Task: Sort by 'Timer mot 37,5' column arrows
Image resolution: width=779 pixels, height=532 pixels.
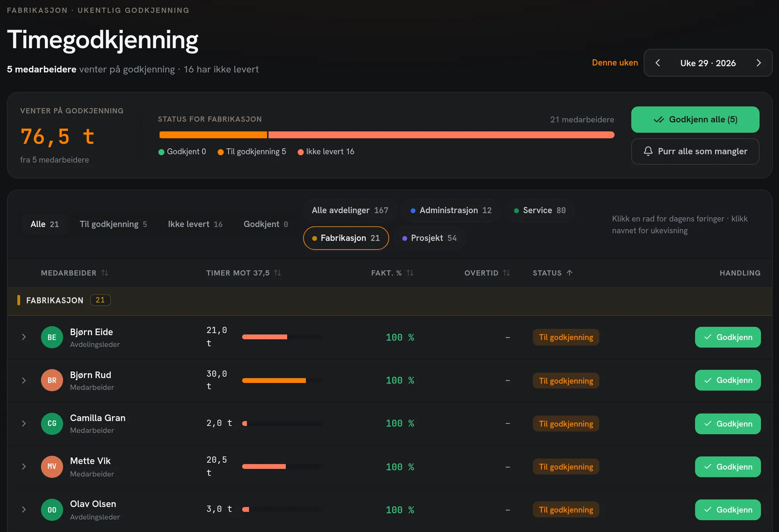Action: pos(277,273)
